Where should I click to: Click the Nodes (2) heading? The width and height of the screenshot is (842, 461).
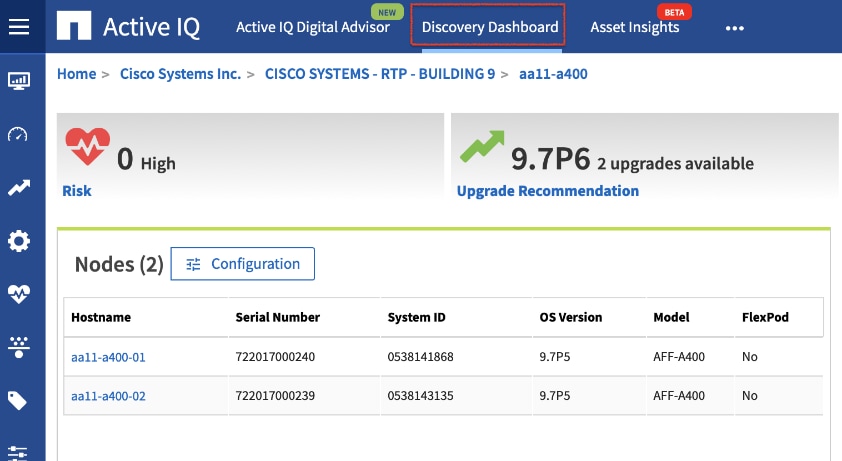119,264
